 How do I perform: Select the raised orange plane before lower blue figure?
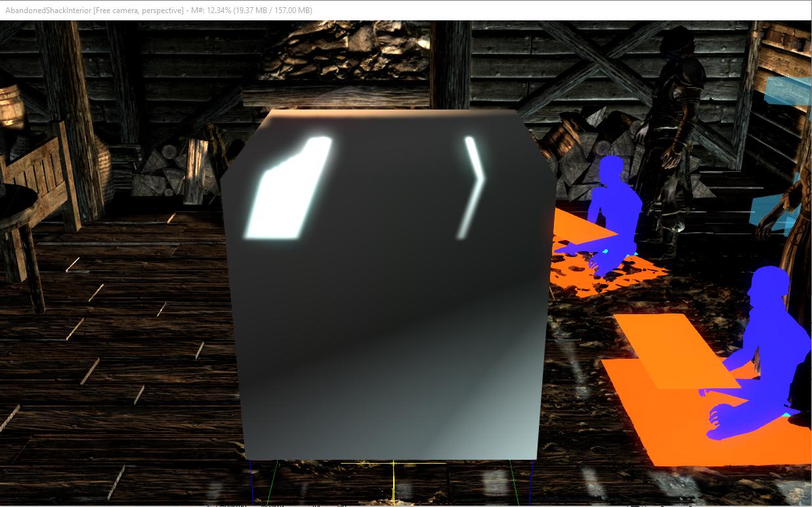pos(676,351)
